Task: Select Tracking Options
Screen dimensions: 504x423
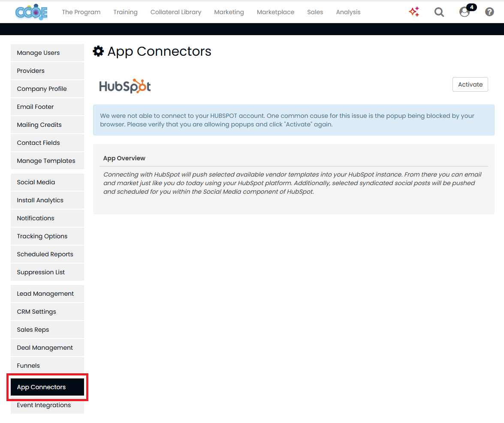Action: pyautogui.click(x=47, y=236)
